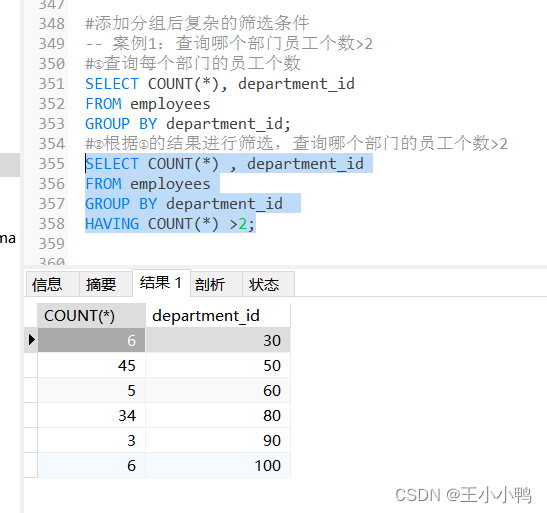The width and height of the screenshot is (547, 513).
Task: Click the row selector beside department 50
Action: 31,365
